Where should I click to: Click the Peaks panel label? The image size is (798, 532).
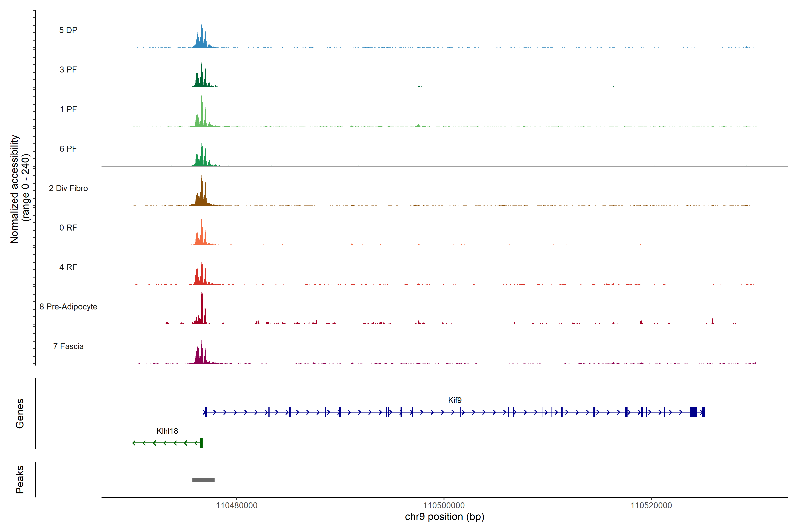20,479
